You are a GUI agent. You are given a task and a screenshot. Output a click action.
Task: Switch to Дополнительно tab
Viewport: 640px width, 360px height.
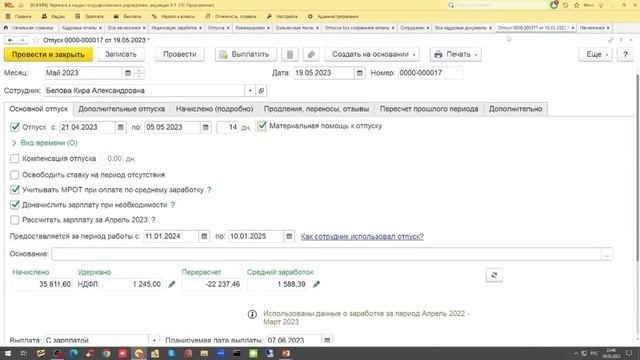(x=516, y=109)
